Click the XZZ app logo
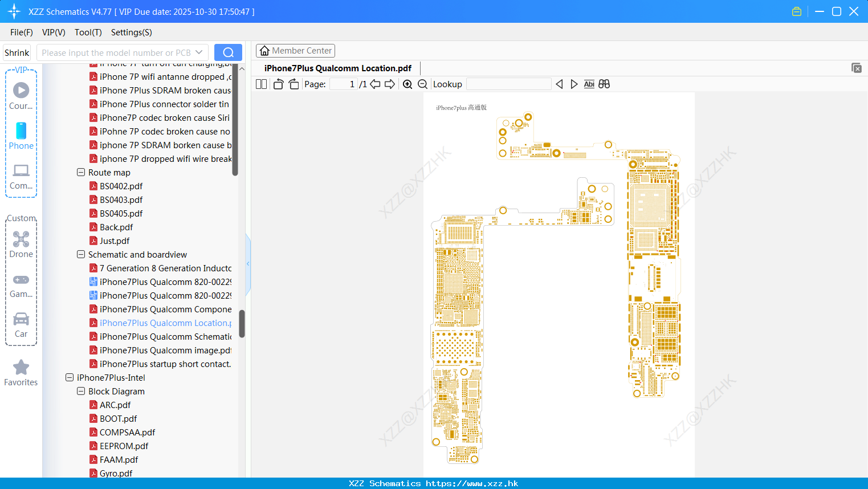Viewport: 868px width, 489px height. point(14,11)
